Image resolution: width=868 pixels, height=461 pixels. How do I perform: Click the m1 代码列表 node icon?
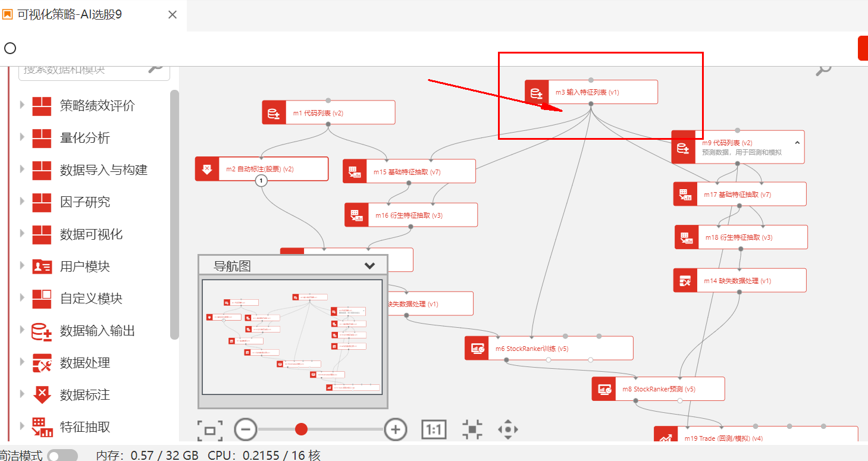pos(274,112)
